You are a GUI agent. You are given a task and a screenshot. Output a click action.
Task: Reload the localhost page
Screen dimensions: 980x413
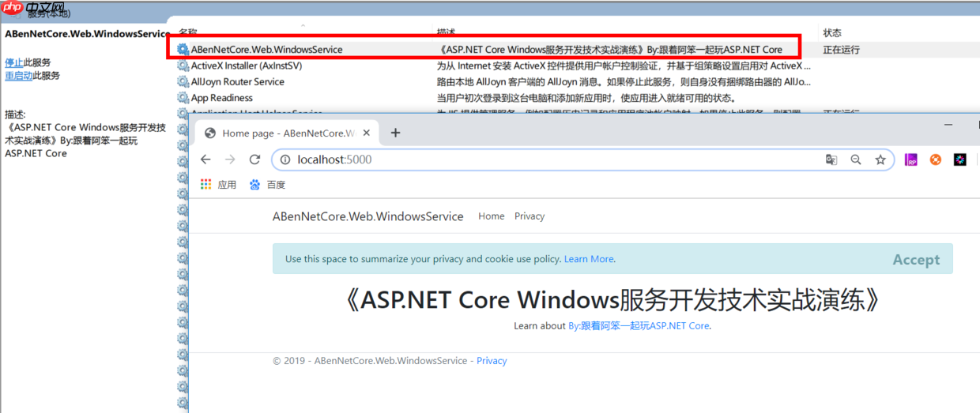(x=254, y=160)
